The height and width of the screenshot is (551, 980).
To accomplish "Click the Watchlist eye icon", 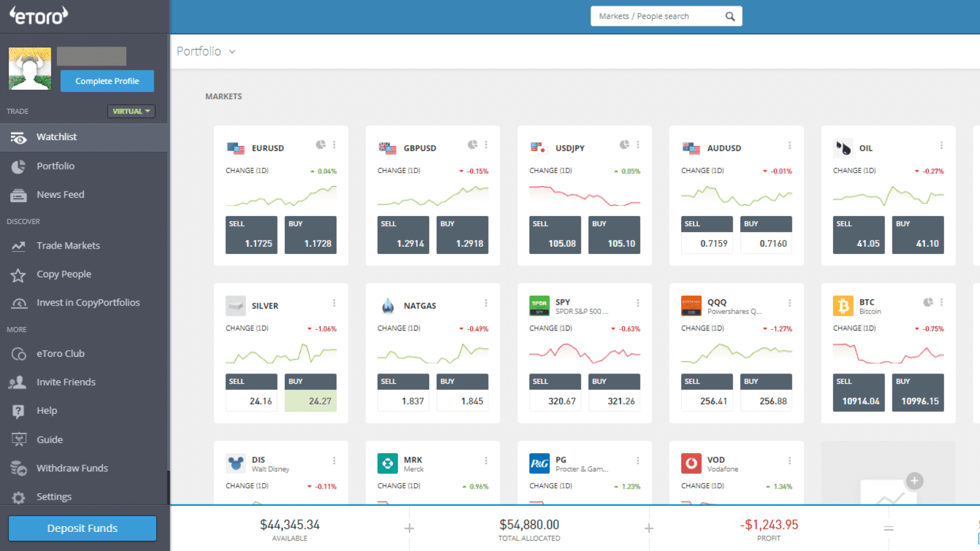I will tap(18, 137).
